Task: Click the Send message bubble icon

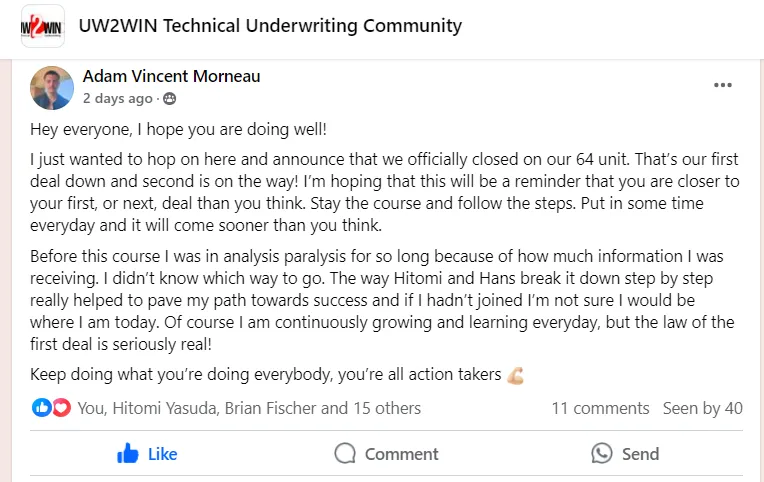Action: 601,454
